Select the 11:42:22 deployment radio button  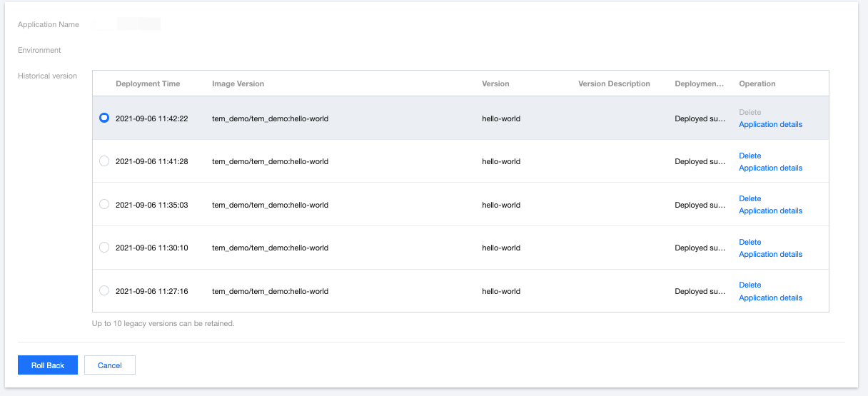[104, 118]
